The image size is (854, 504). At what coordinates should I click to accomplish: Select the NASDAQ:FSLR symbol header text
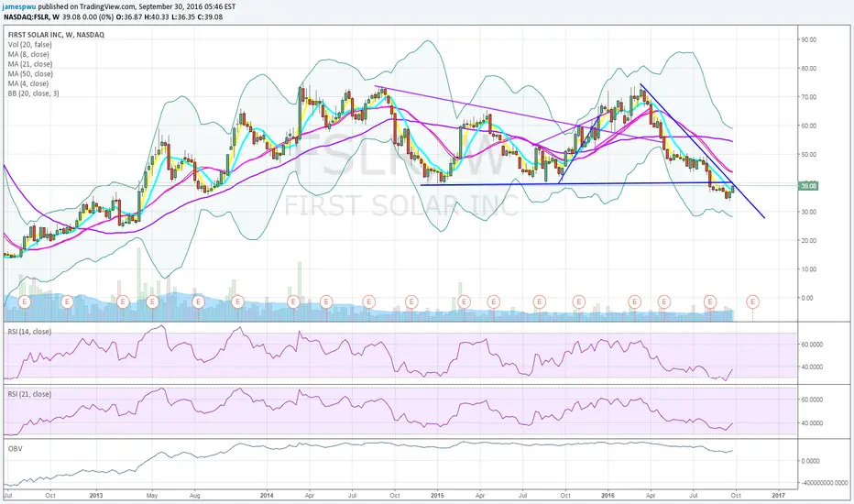coord(27,16)
